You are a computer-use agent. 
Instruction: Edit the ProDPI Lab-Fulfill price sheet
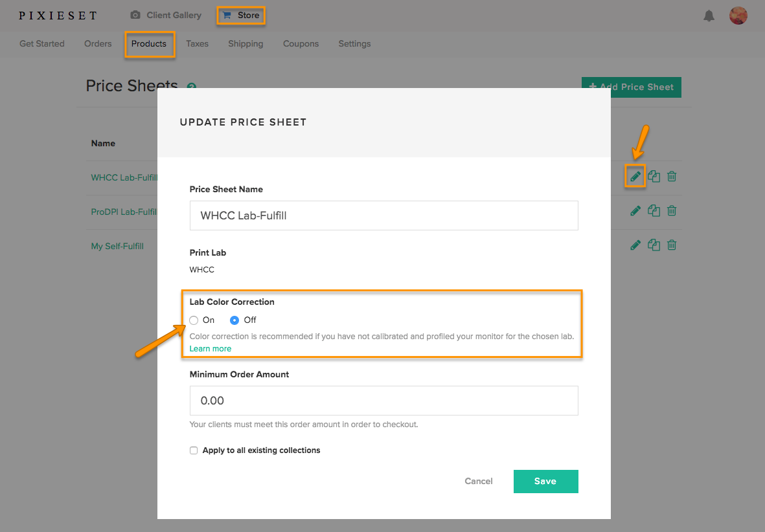(x=635, y=210)
